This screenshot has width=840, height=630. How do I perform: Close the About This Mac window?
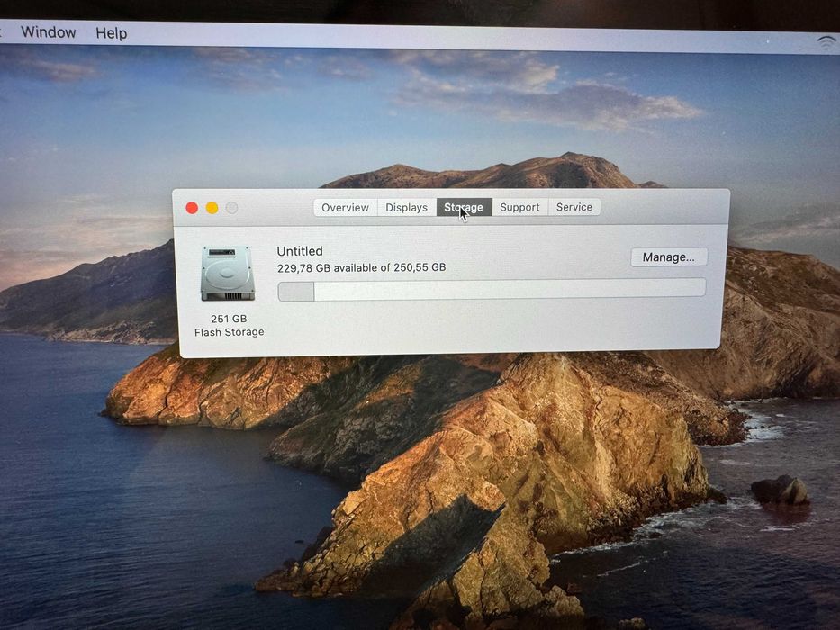(192, 208)
